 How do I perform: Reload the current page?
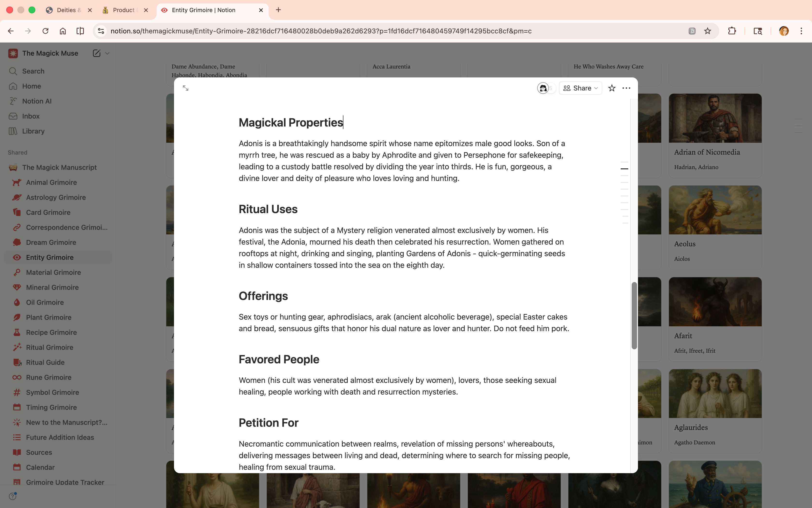[45, 31]
